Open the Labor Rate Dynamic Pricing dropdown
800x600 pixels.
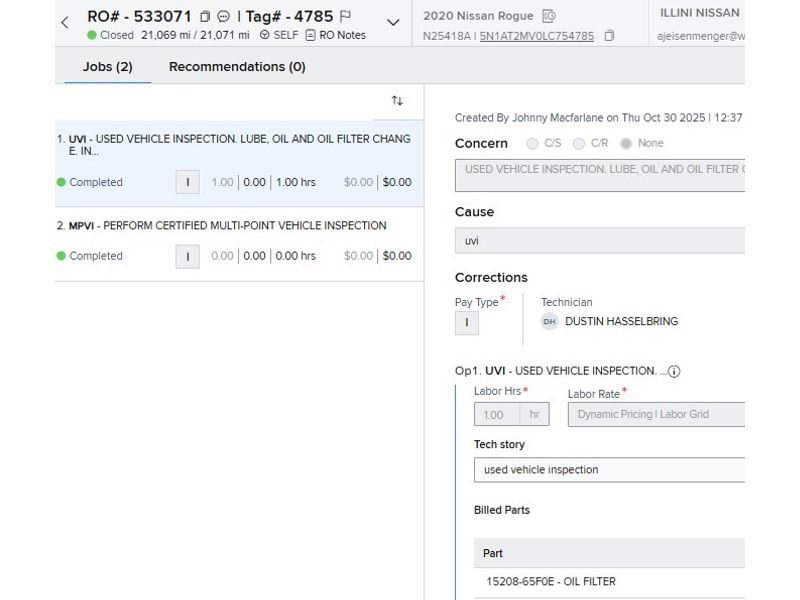(656, 414)
